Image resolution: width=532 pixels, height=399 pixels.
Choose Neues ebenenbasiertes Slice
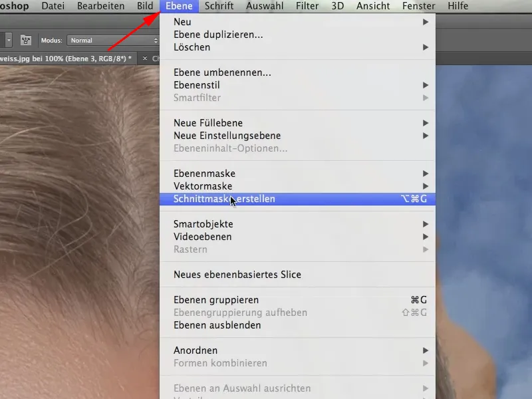297,275
